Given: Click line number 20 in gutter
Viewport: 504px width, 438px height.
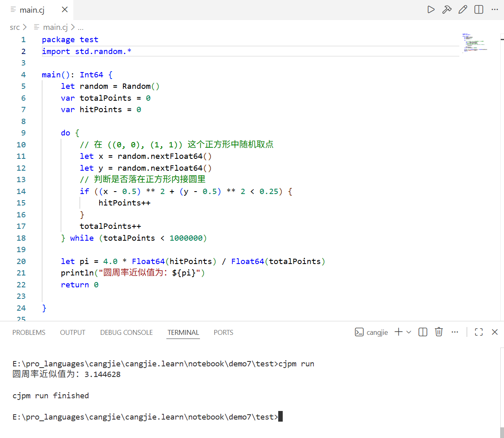Looking at the screenshot, I should click(x=21, y=261).
